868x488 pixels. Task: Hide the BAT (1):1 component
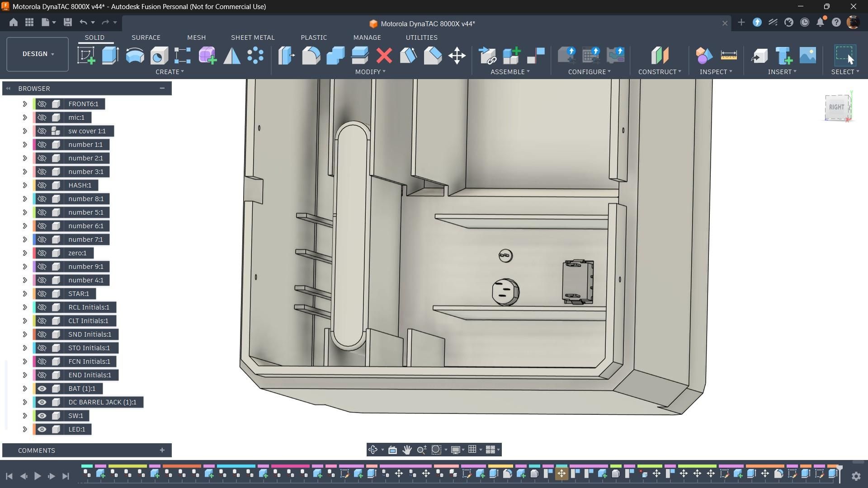(42, 389)
